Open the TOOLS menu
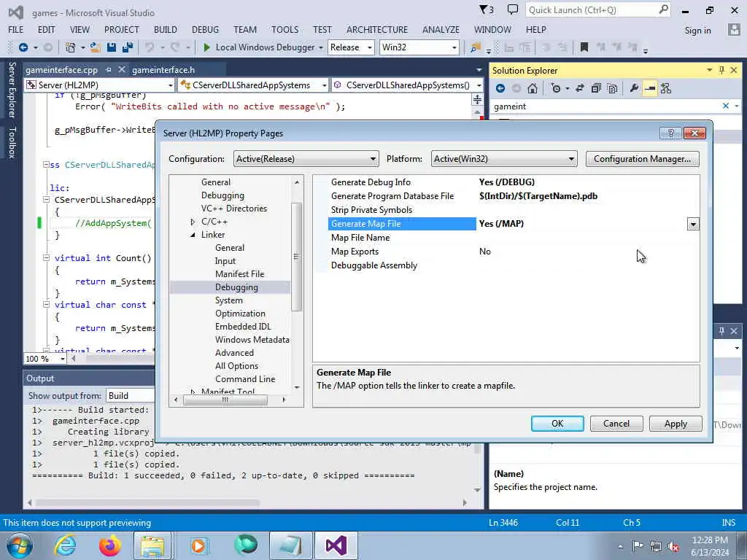Image resolution: width=747 pixels, height=560 pixels. (285, 29)
